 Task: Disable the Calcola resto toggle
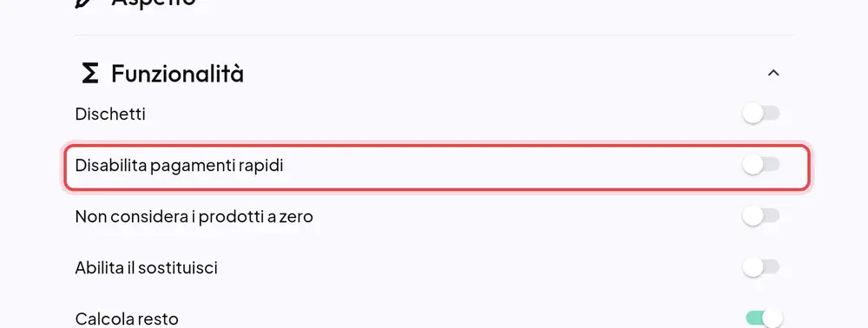click(765, 318)
